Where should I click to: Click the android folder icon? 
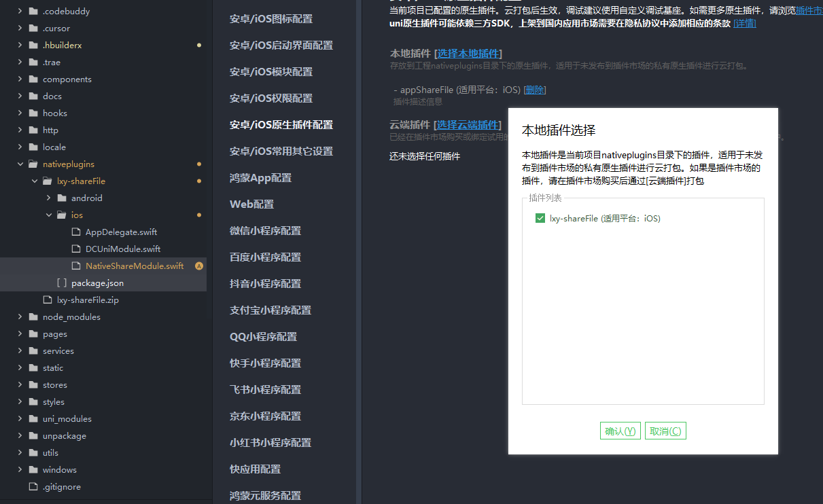(x=62, y=198)
